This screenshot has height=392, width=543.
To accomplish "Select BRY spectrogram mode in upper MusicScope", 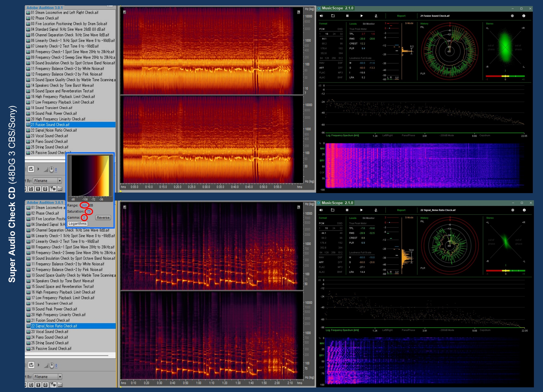I will point(322,161).
